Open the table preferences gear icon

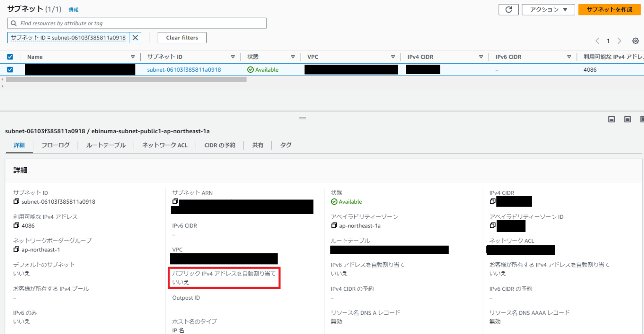click(635, 41)
